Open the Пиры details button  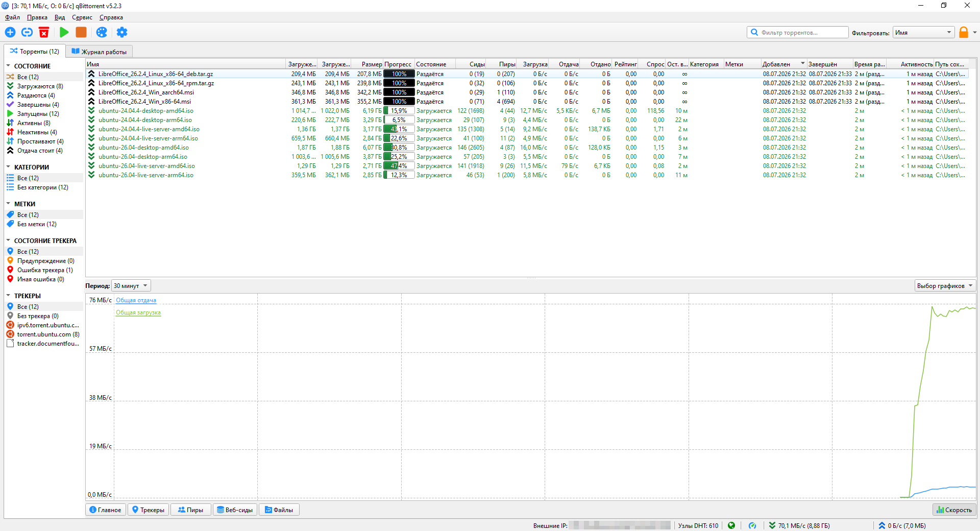[190, 510]
